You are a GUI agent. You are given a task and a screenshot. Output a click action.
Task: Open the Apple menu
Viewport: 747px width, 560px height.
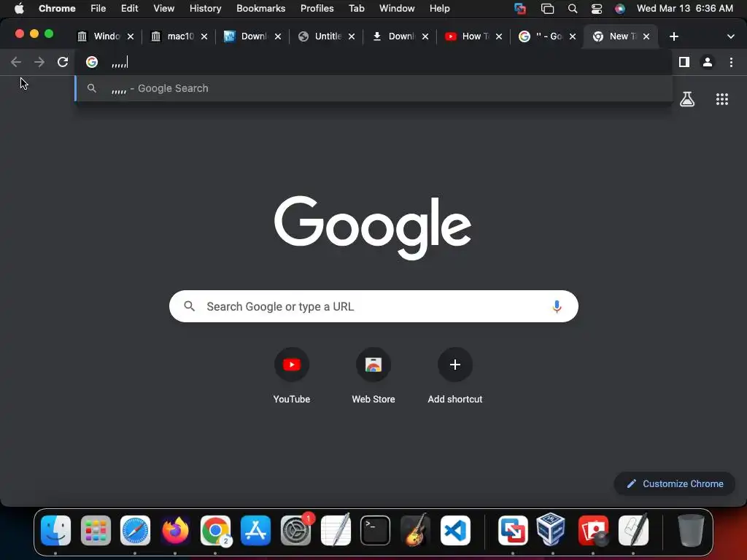click(19, 9)
